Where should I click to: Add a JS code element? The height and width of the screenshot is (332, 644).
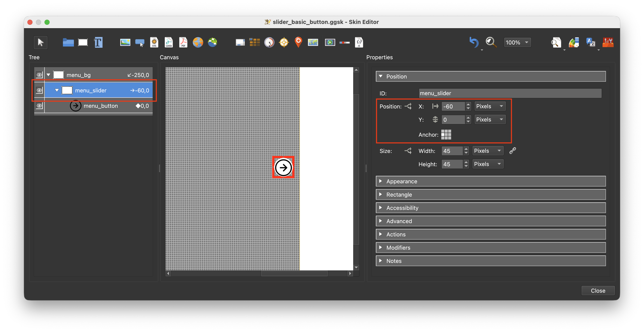(x=359, y=42)
